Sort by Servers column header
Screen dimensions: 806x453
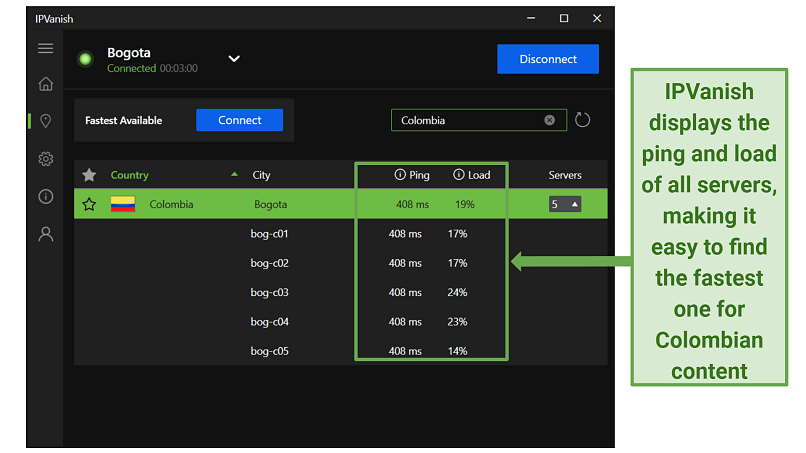(x=565, y=175)
